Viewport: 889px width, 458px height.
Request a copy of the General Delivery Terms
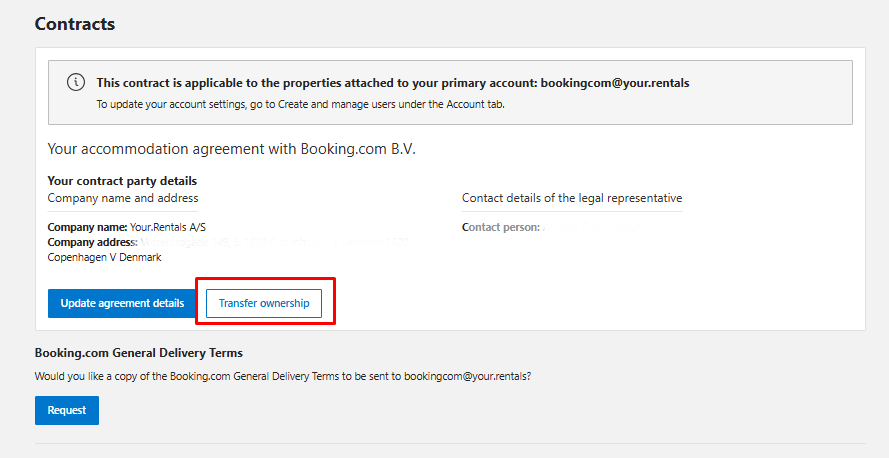click(x=66, y=410)
